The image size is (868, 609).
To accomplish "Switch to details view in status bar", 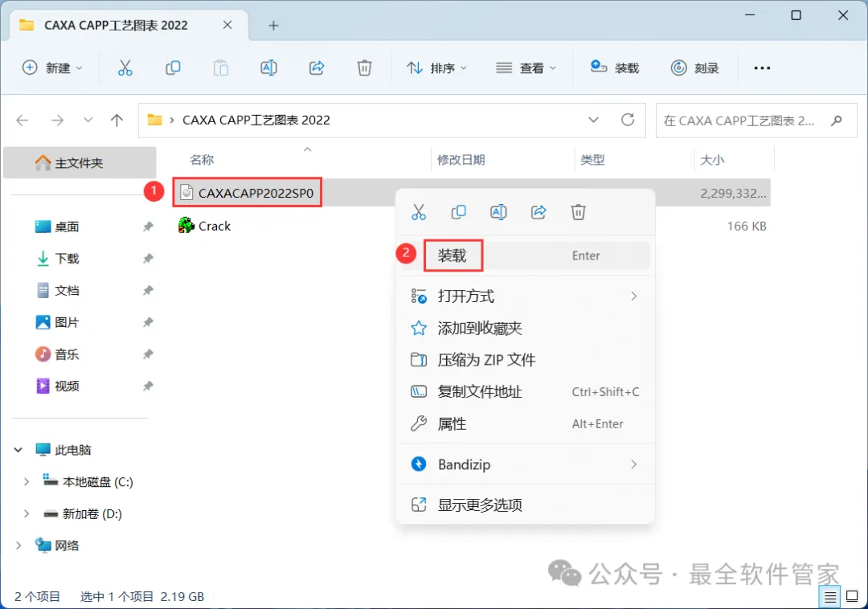I will tap(829, 597).
